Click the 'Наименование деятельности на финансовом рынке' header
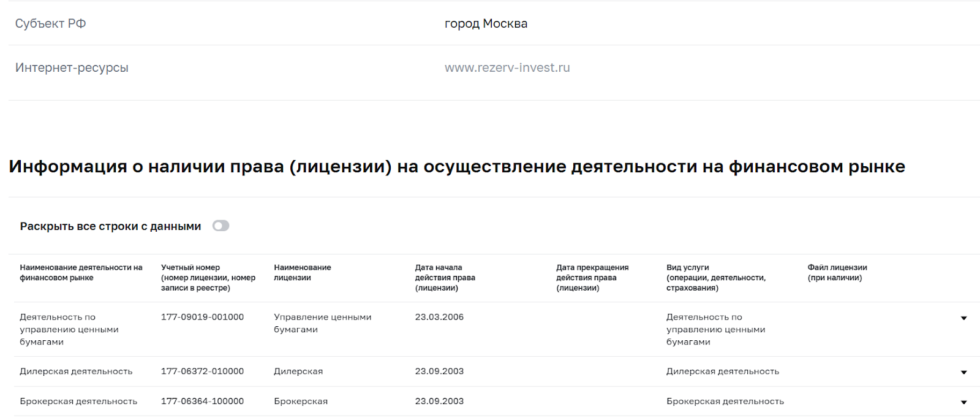Viewport: 980px width, 420px height. [81, 273]
